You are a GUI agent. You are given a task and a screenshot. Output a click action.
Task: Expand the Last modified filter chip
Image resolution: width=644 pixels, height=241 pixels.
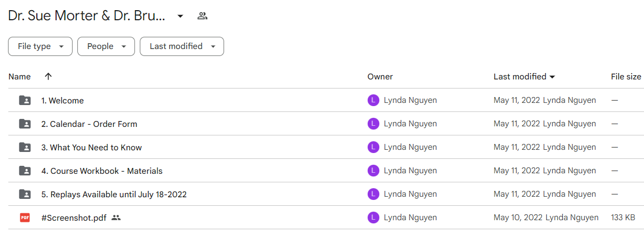tap(182, 46)
